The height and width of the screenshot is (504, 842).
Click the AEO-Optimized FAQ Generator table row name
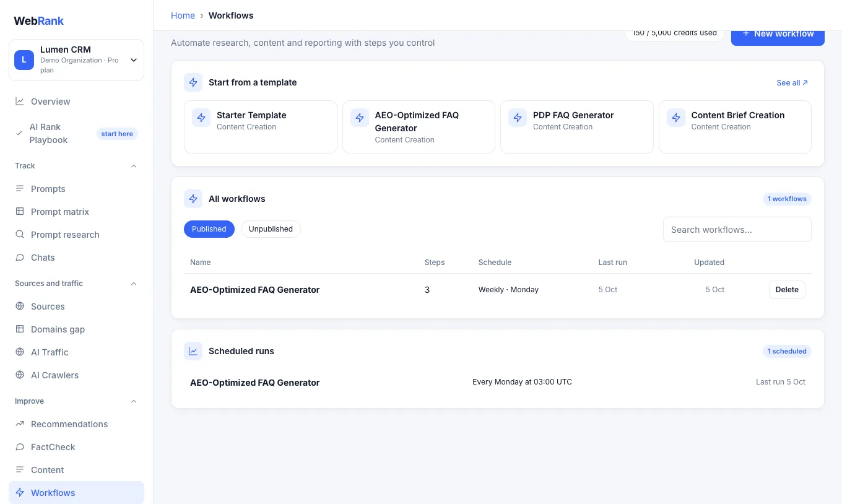(255, 290)
